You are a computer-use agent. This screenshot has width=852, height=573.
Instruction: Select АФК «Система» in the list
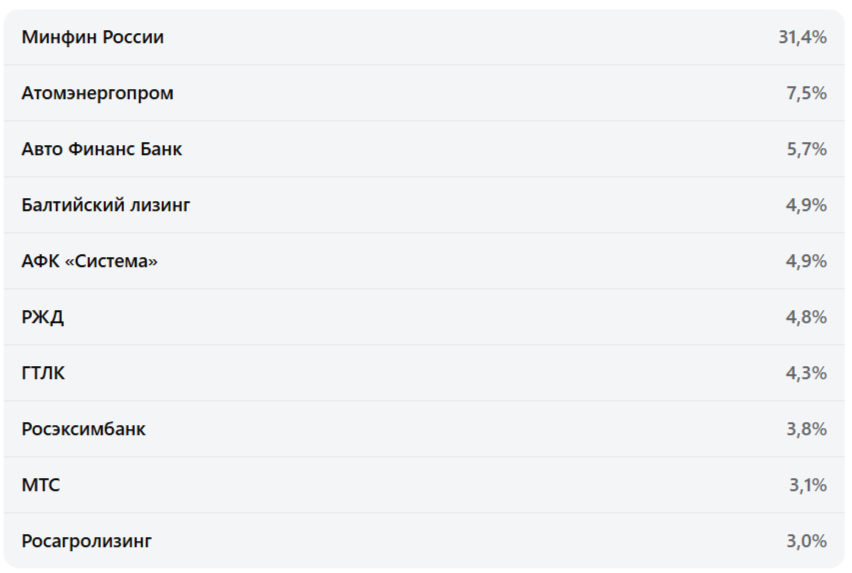click(x=89, y=261)
